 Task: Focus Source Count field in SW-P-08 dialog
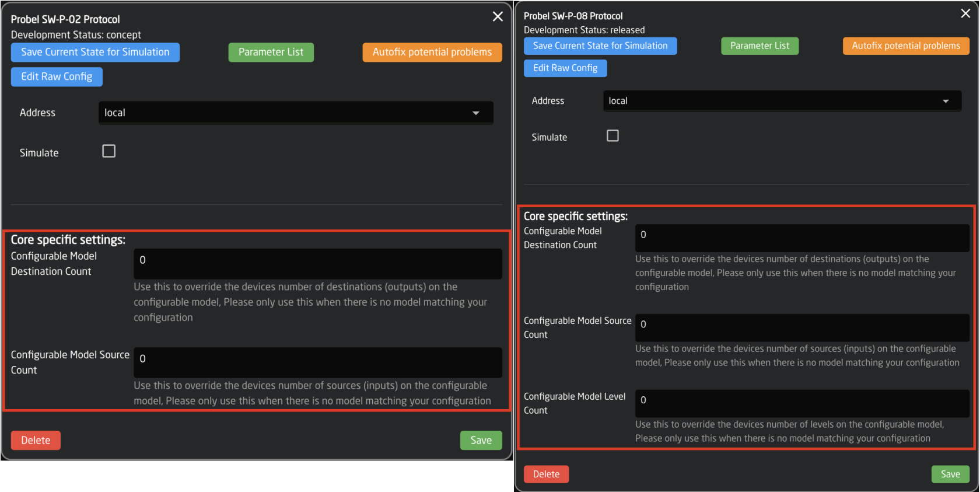coord(802,328)
